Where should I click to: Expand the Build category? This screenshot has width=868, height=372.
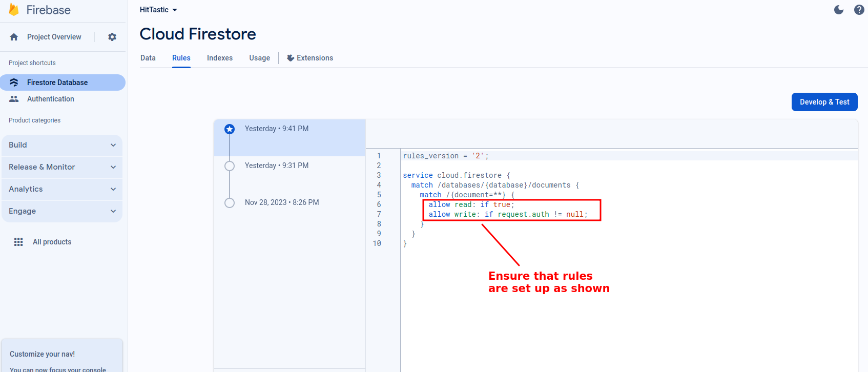tap(62, 145)
